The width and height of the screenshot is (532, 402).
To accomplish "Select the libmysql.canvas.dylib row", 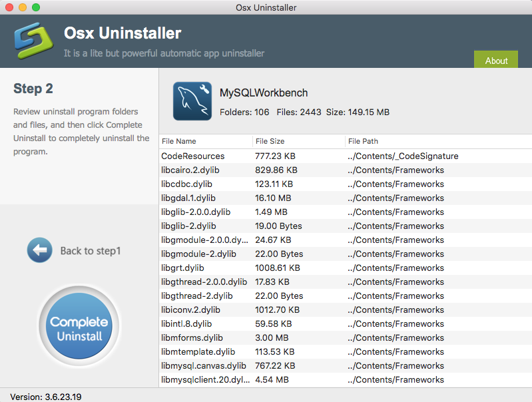I will pos(204,365).
